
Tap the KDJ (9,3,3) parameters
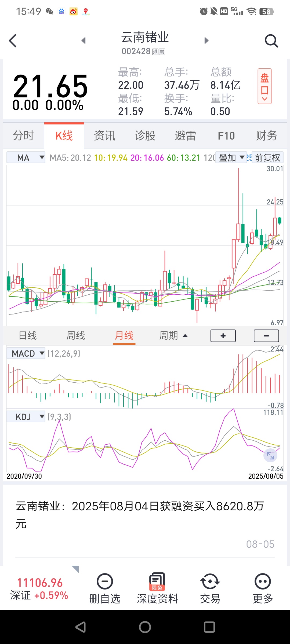coord(59,417)
